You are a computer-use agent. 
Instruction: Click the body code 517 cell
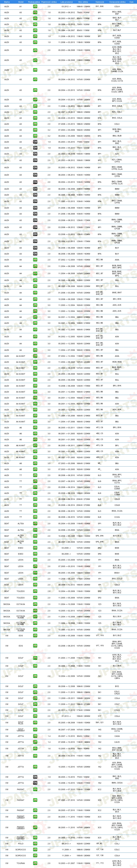pyautogui.click(x=100, y=716)
